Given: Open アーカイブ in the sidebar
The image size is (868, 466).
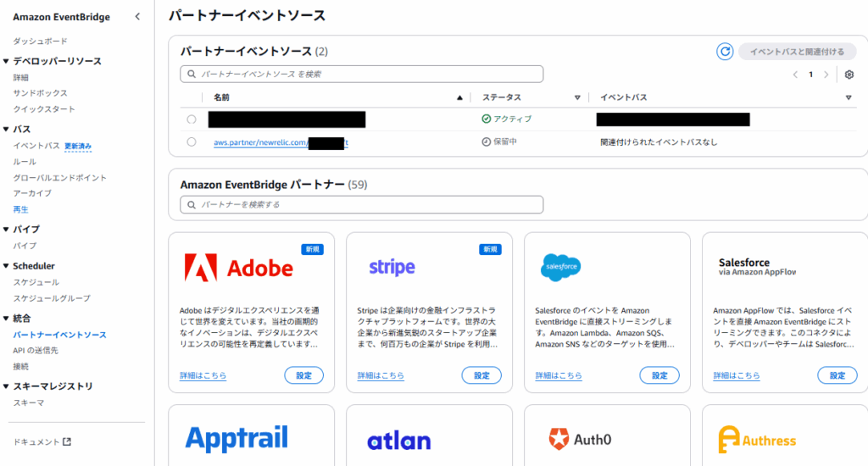Looking at the screenshot, I should click(x=32, y=193).
